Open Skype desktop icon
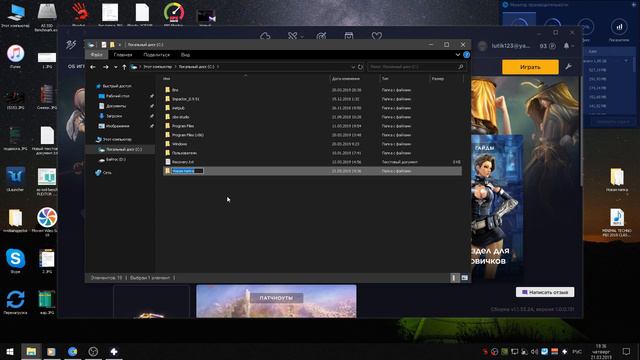640x360 pixels. 15,261
